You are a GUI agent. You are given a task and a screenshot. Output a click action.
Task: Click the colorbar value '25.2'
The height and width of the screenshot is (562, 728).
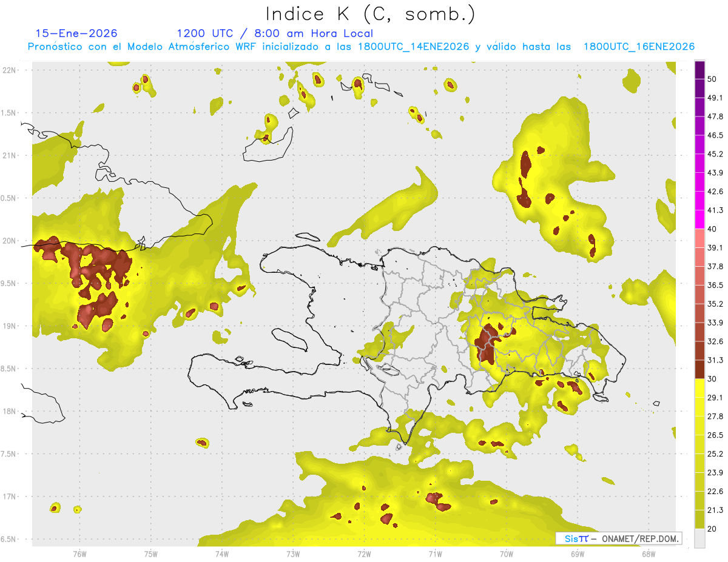715,453
